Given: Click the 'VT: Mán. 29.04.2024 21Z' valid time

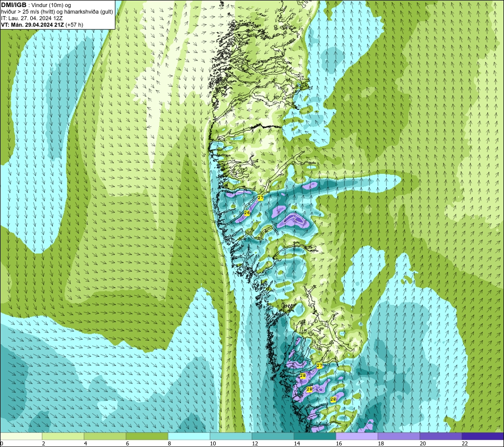Looking at the screenshot, I should coord(32,24).
